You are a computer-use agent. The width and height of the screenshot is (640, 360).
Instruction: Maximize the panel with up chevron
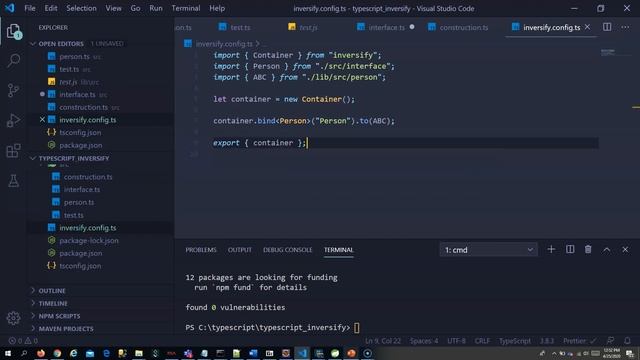[x=607, y=249]
